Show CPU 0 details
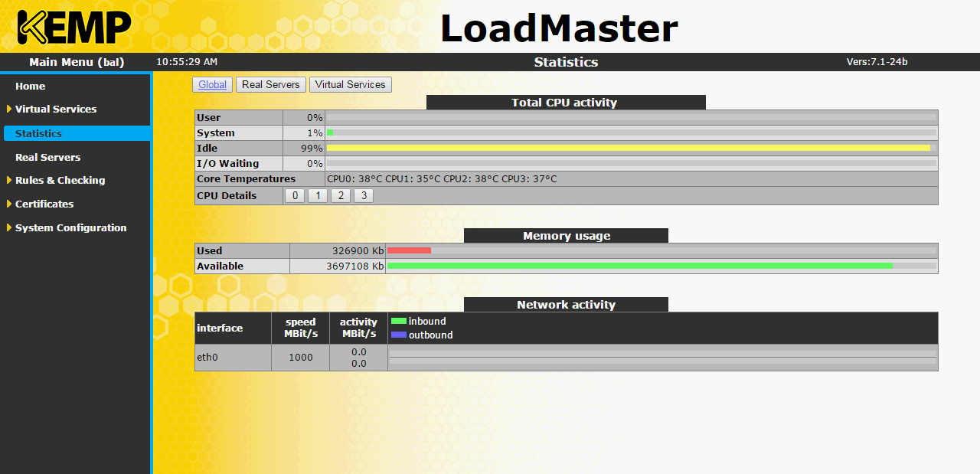This screenshot has height=474, width=980. coord(295,195)
